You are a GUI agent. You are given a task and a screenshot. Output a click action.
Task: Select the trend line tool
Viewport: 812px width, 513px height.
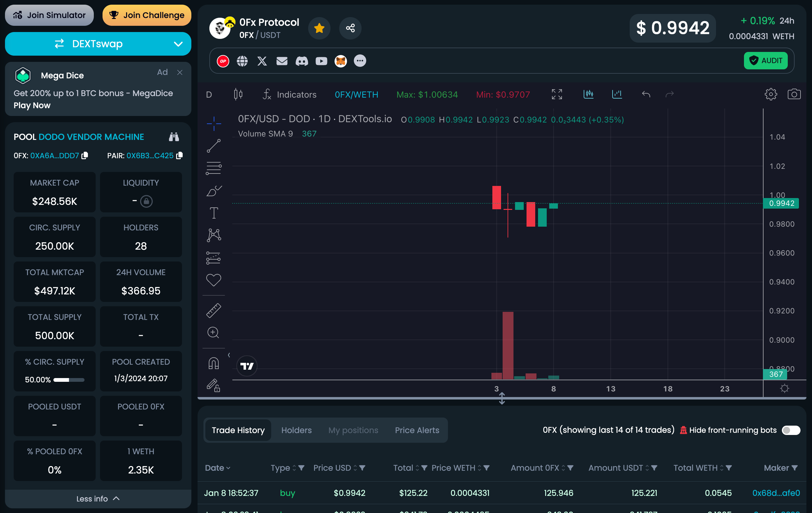tap(214, 146)
